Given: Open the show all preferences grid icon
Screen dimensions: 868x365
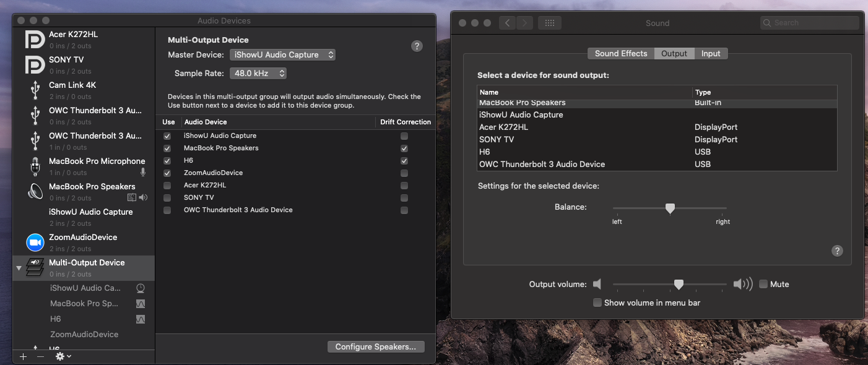Looking at the screenshot, I should (x=551, y=22).
